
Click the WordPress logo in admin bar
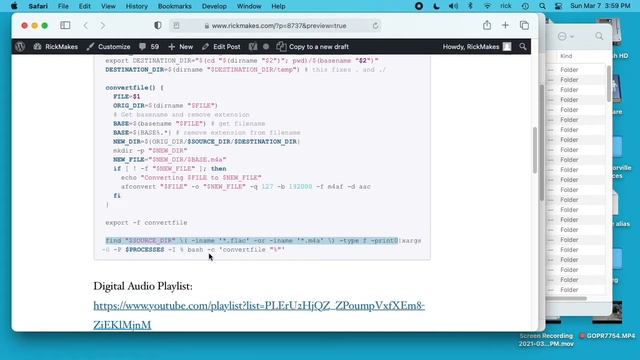(20, 47)
